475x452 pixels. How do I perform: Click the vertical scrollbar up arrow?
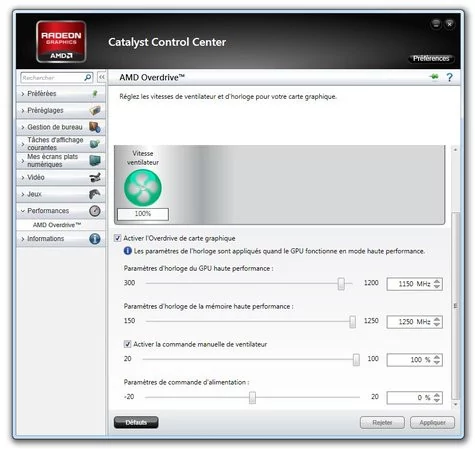(x=455, y=150)
